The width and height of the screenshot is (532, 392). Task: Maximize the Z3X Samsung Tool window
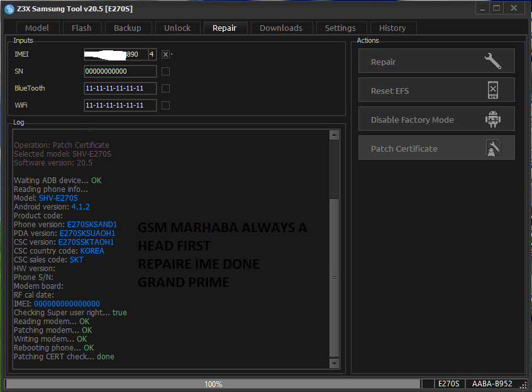click(496, 8)
